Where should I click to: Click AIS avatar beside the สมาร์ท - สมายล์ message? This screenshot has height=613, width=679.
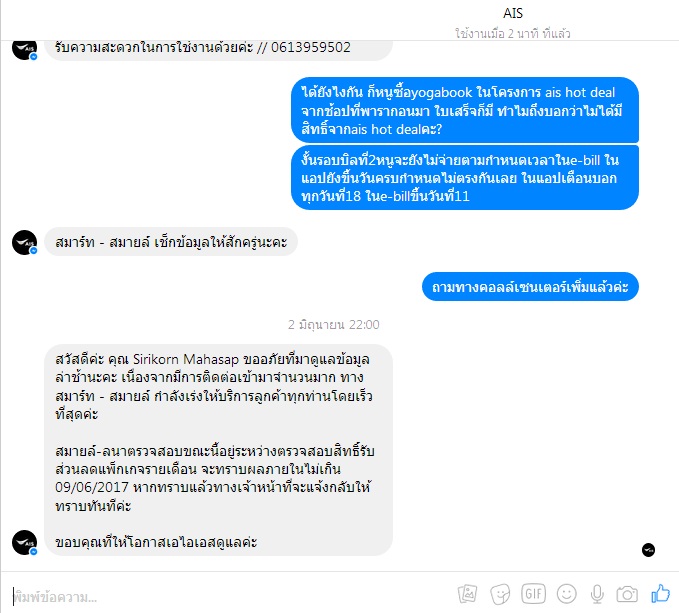coord(25,242)
